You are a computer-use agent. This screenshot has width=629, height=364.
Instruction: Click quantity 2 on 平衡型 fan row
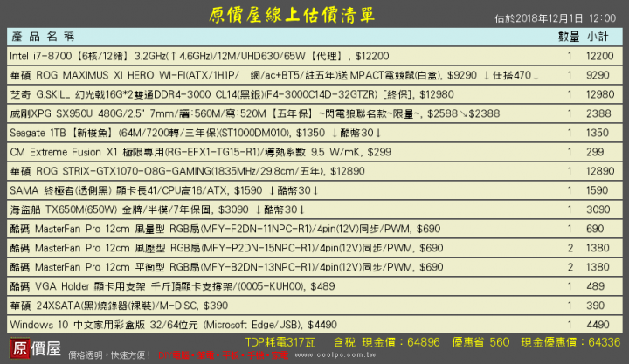coord(570,267)
